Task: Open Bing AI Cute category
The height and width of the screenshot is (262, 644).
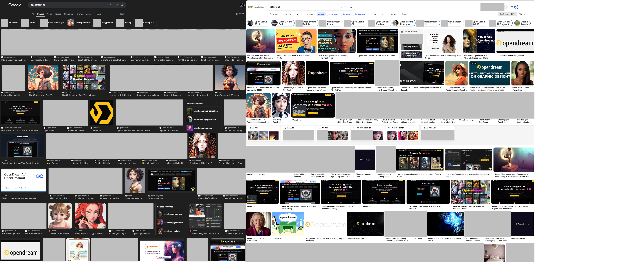Action: tap(298, 133)
